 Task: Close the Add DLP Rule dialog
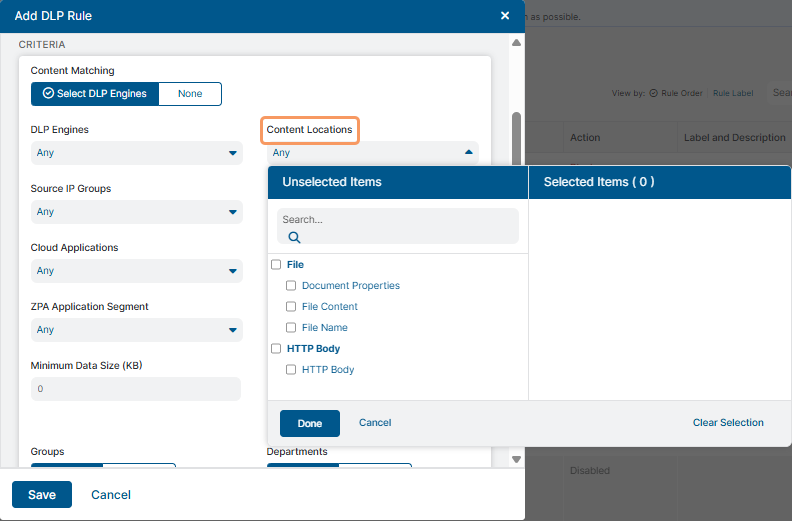click(505, 16)
